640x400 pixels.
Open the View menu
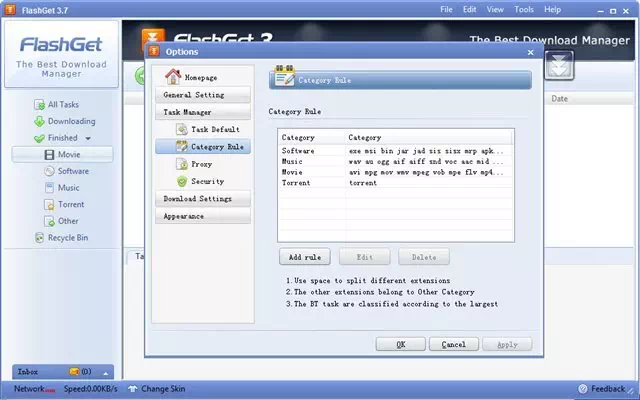click(495, 9)
